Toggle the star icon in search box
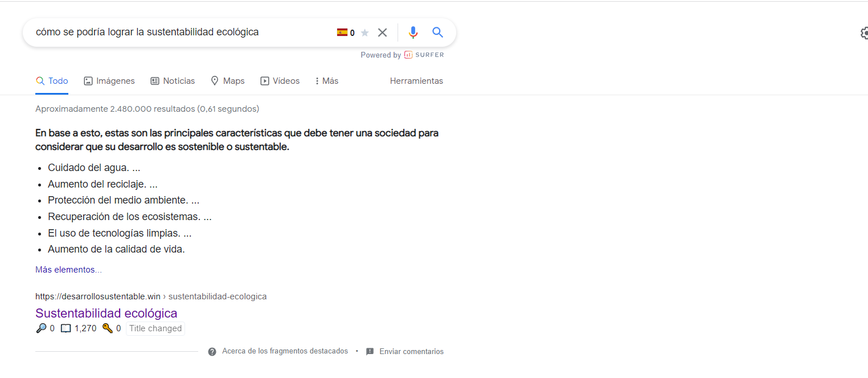 tap(365, 33)
